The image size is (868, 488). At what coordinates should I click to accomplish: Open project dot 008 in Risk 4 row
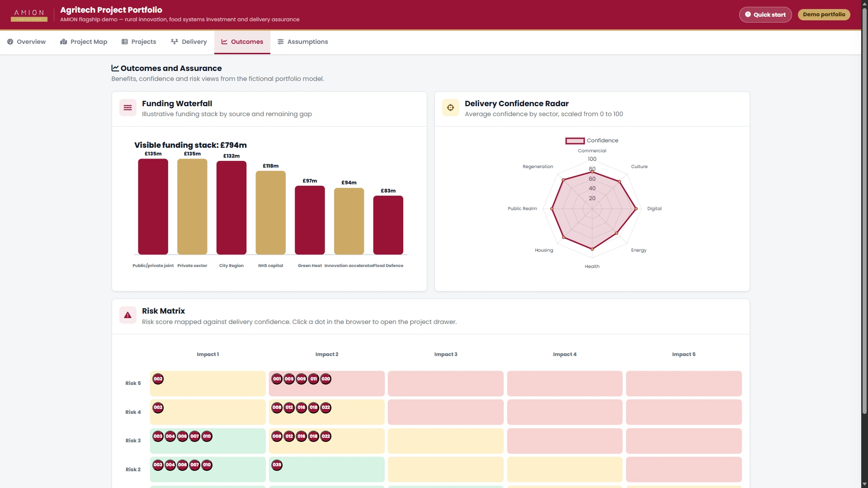(277, 408)
